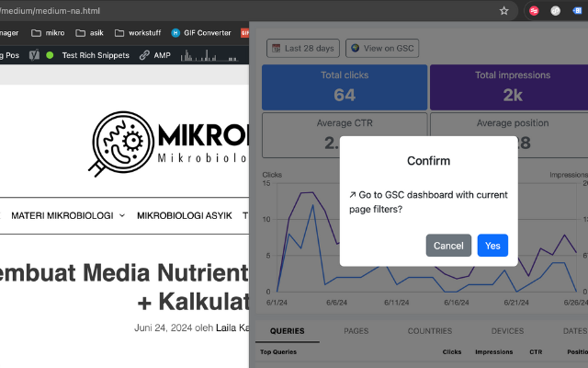
Task: Click the View on GSC button
Action: (x=382, y=48)
